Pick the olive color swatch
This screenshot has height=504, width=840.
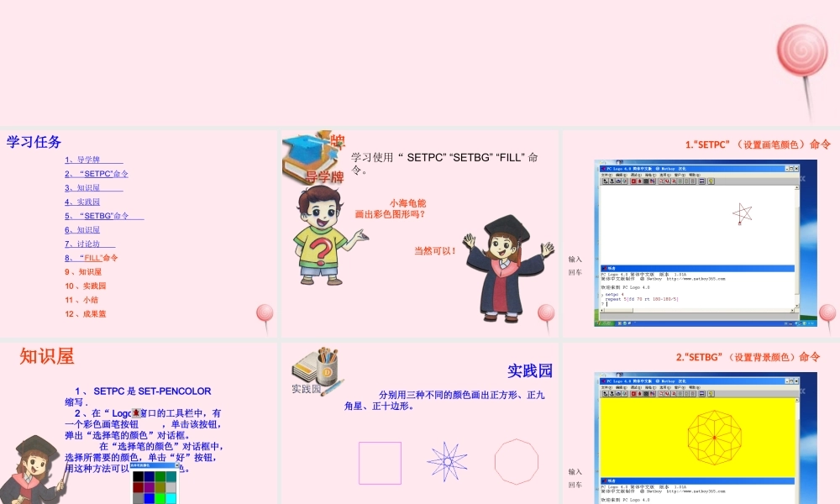pos(160,487)
